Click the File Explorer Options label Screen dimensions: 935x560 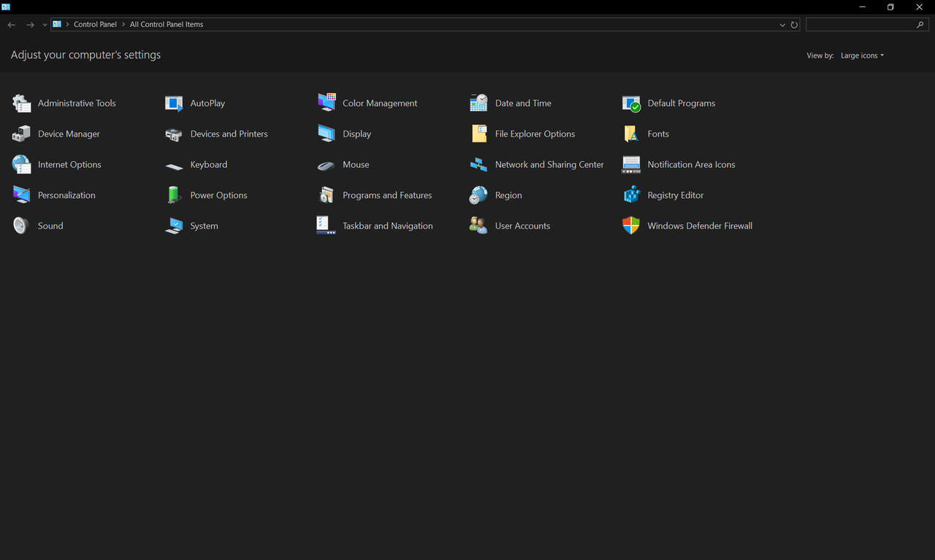535,134
